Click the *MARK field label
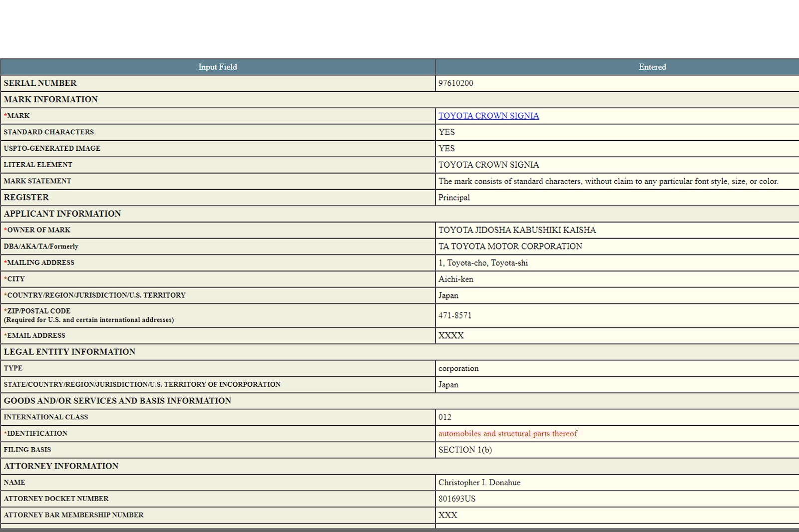 pos(16,116)
